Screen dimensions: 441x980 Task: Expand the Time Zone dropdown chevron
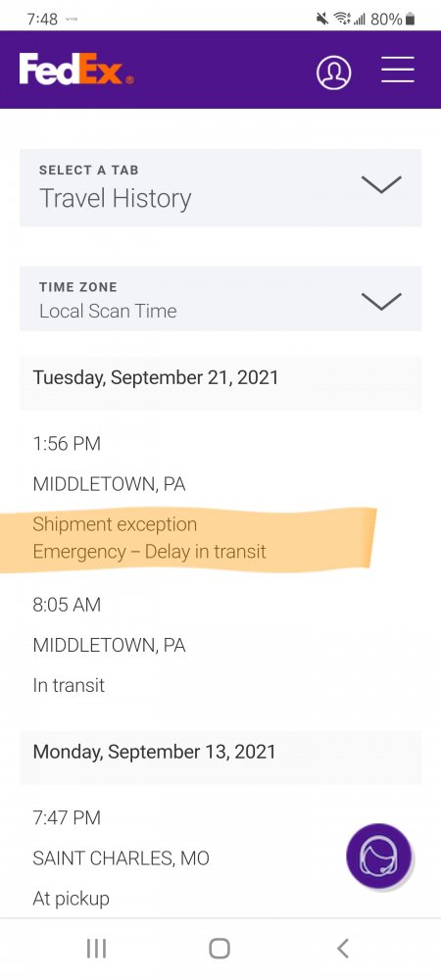pos(381,301)
